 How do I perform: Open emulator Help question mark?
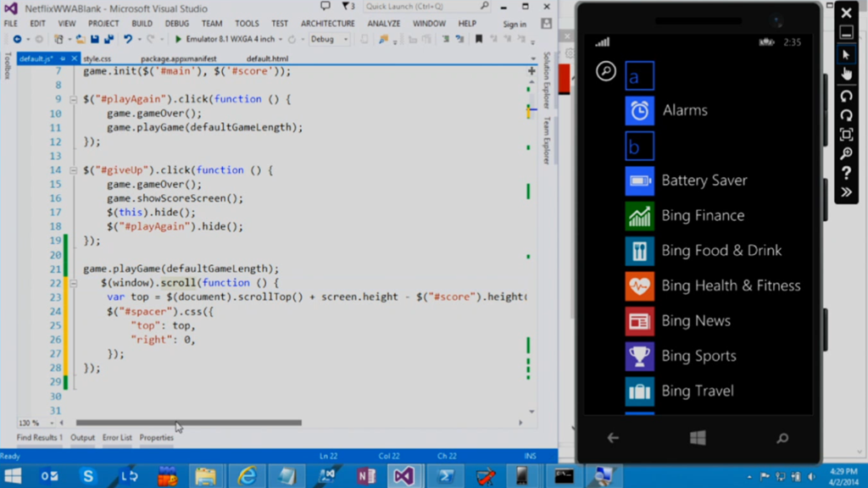pos(846,173)
